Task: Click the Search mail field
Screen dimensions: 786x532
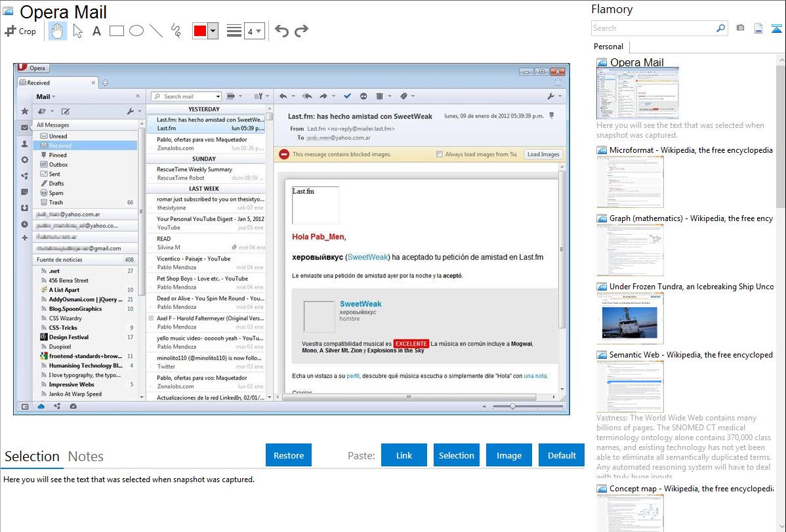Action: coord(186,96)
